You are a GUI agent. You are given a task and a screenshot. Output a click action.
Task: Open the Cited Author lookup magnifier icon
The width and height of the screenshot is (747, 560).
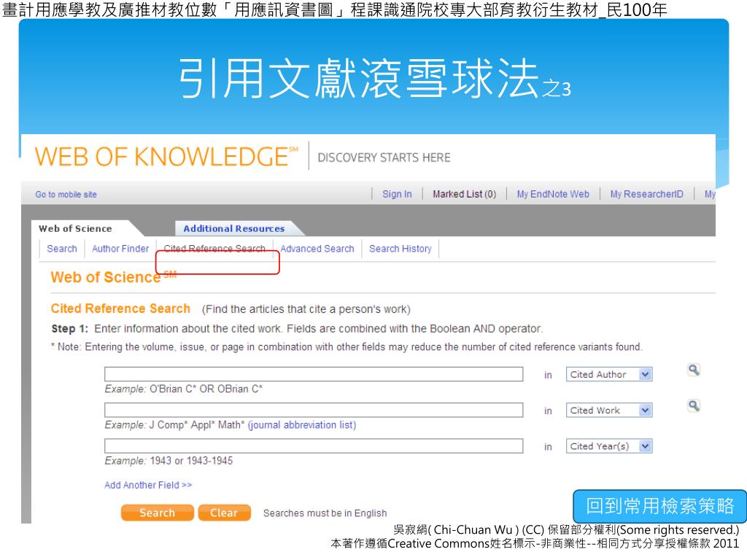[x=694, y=370]
